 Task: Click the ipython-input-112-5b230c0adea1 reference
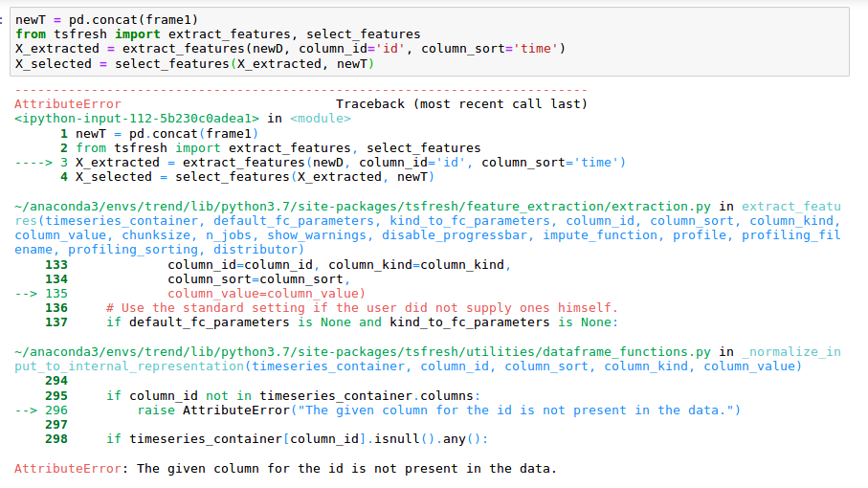click(137, 119)
